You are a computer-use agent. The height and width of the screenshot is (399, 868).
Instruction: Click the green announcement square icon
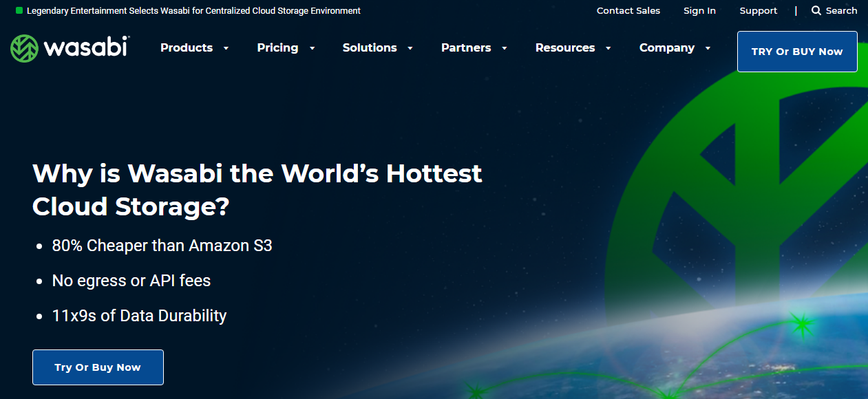click(x=19, y=11)
